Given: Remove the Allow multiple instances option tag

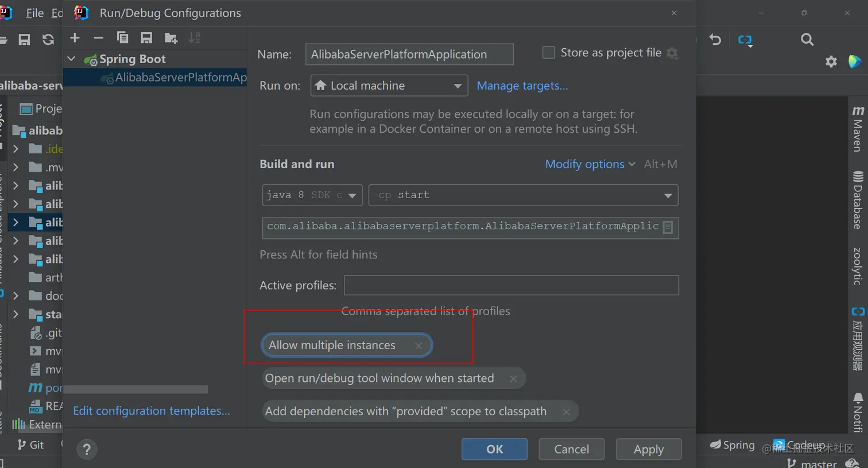Looking at the screenshot, I should pos(418,345).
